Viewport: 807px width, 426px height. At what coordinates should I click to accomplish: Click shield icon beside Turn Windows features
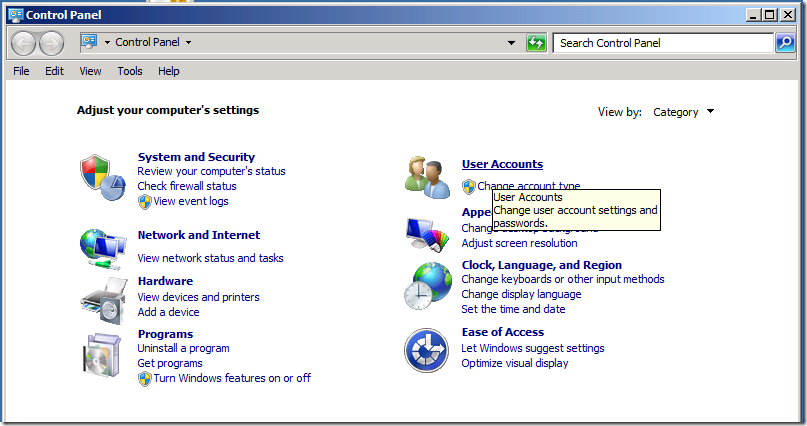click(x=145, y=379)
